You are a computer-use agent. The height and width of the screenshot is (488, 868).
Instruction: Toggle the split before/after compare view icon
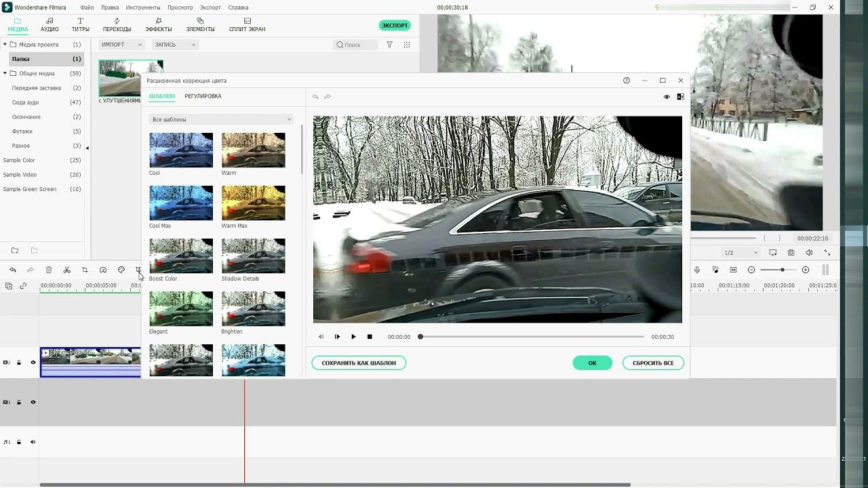[681, 97]
